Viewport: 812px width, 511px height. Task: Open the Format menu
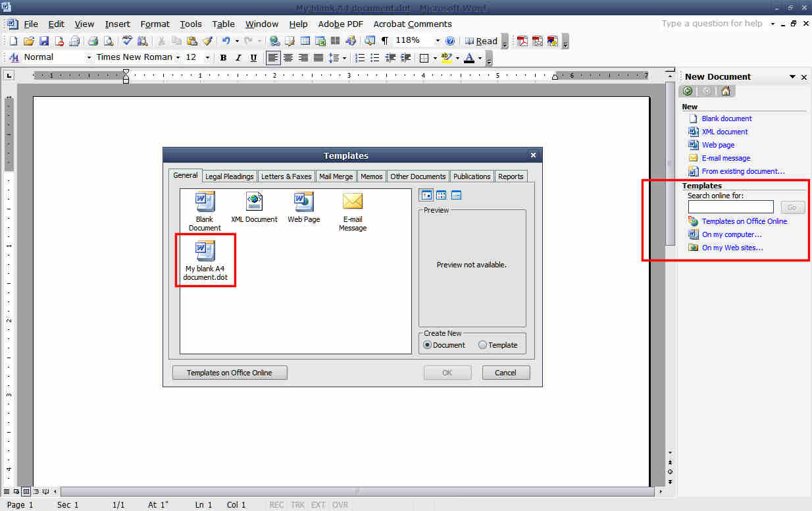[155, 24]
